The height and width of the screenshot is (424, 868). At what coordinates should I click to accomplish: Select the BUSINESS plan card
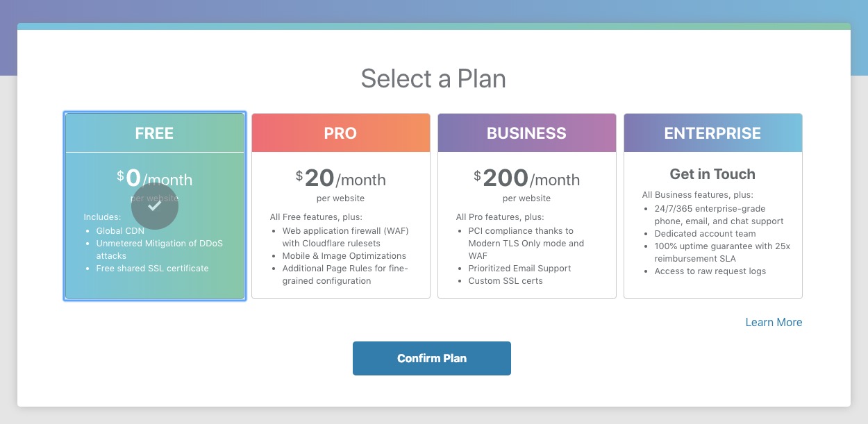click(526, 205)
